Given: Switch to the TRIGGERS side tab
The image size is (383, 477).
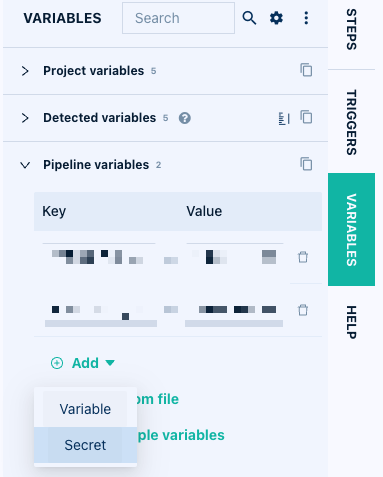Looking at the screenshot, I should click(351, 122).
